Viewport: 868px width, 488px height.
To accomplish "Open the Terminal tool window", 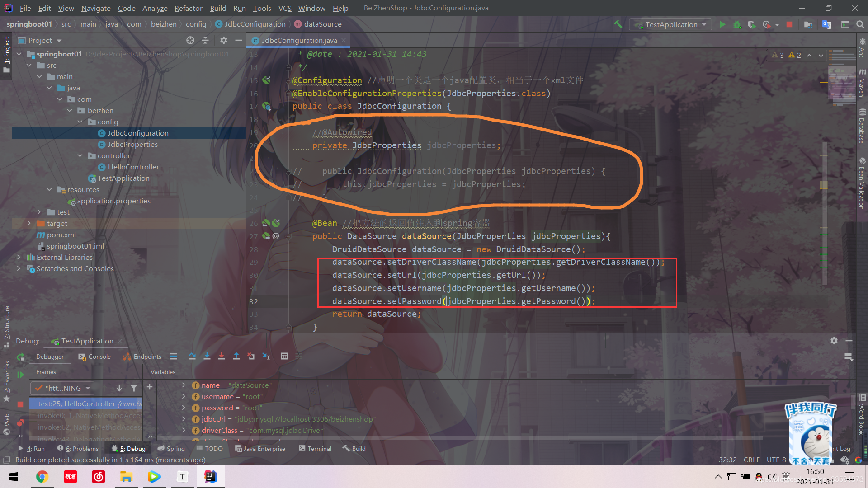I will coord(315,449).
